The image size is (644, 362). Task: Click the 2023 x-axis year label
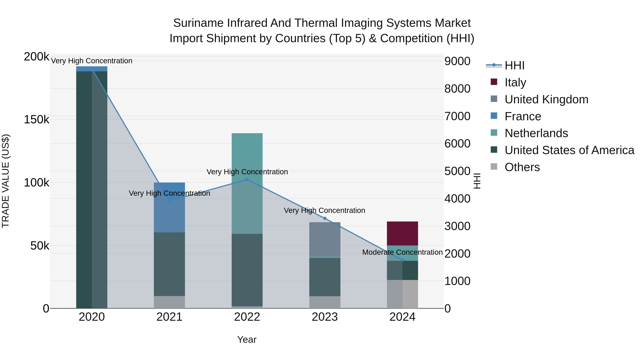325,317
